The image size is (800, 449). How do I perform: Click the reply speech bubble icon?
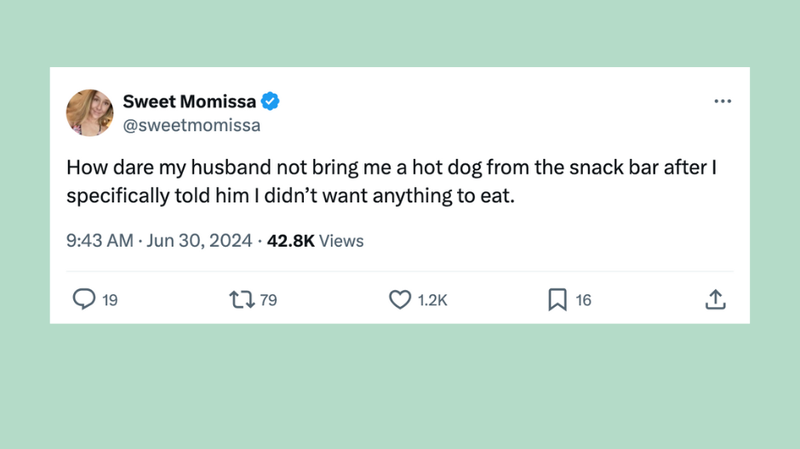(85, 299)
